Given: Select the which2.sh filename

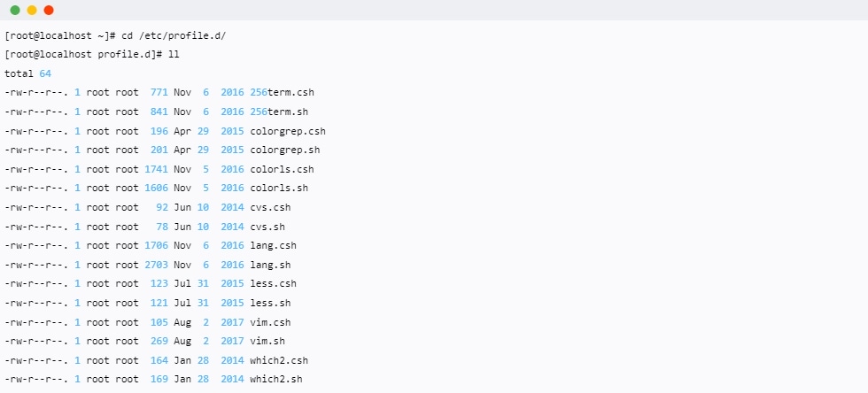Looking at the screenshot, I should coord(276,380).
